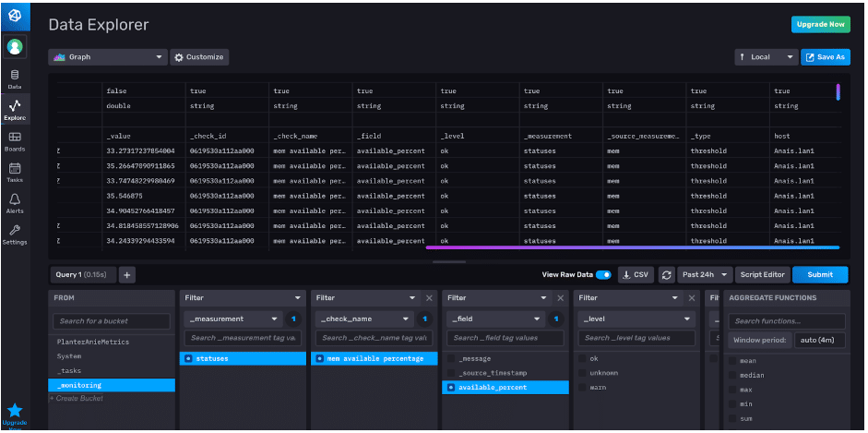The width and height of the screenshot is (868, 433).
Task: Click the Window period auto (4m) field
Action: (820, 340)
